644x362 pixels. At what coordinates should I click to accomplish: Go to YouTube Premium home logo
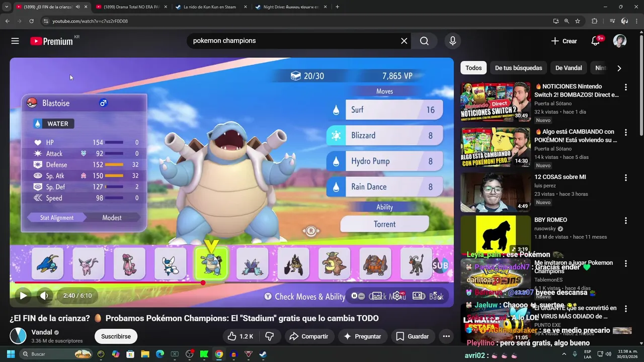point(52,41)
